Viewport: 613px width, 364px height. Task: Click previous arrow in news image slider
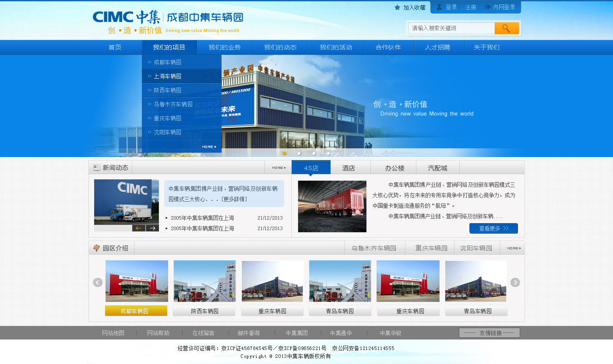click(x=138, y=228)
